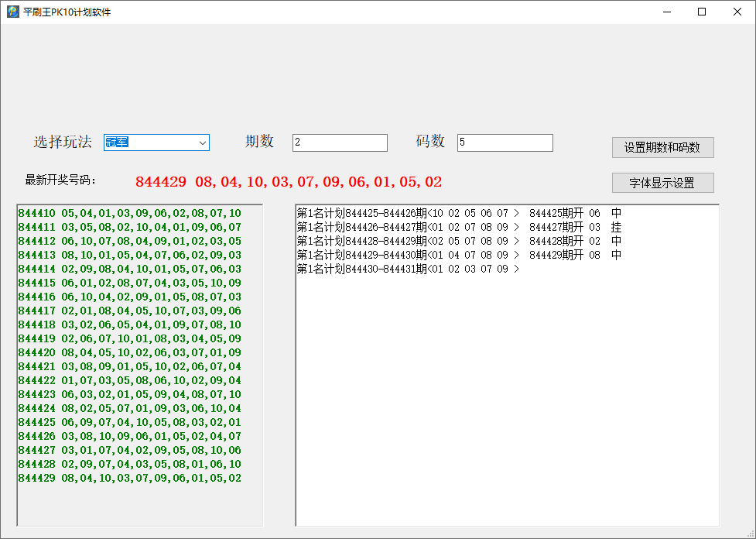Select history row 844419
The width and height of the screenshot is (756, 539).
[130, 339]
